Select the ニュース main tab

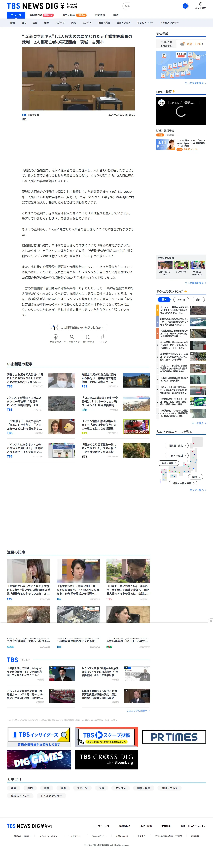click(x=16, y=15)
